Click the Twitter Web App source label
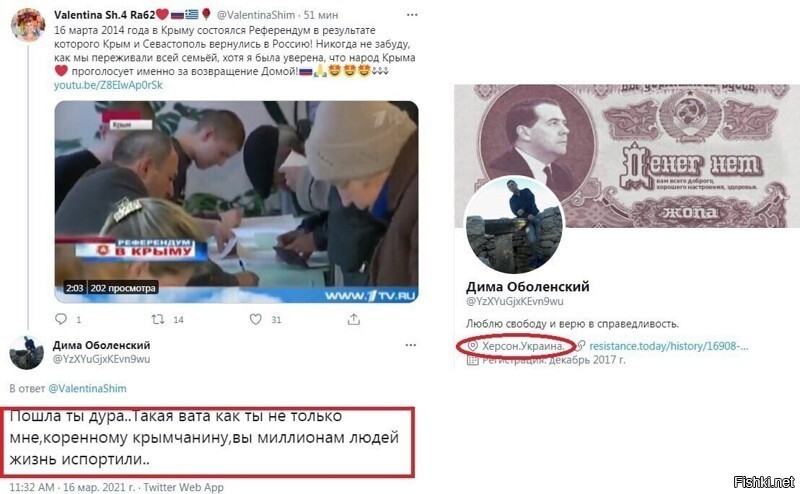The image size is (800, 494). (x=183, y=487)
